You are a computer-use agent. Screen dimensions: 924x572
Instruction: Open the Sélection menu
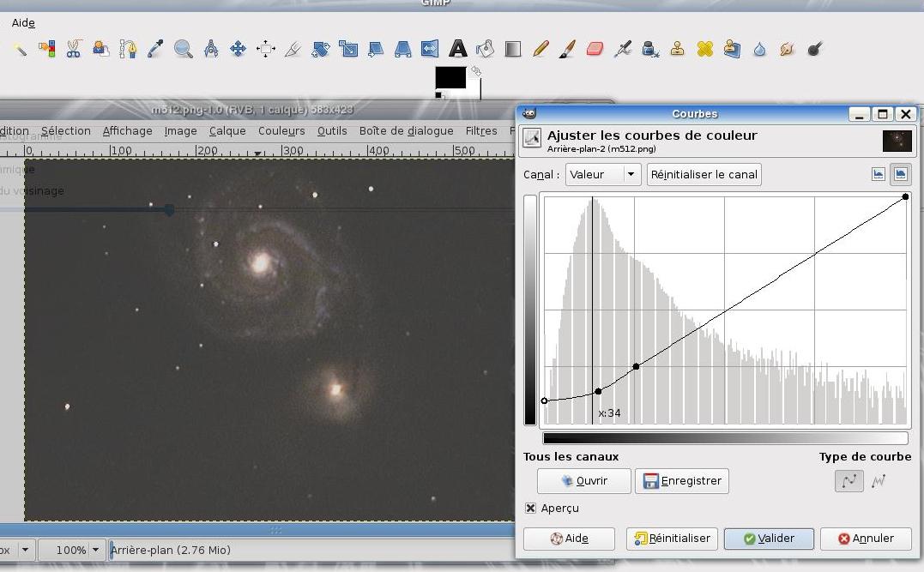tap(66, 130)
